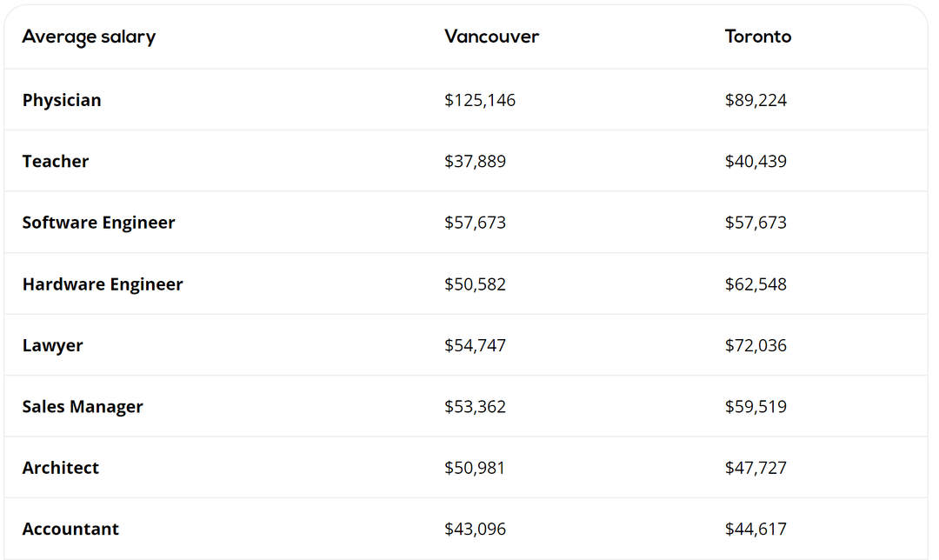Select the Lawyer row label
Screen dimensions: 939x560
[53, 345]
